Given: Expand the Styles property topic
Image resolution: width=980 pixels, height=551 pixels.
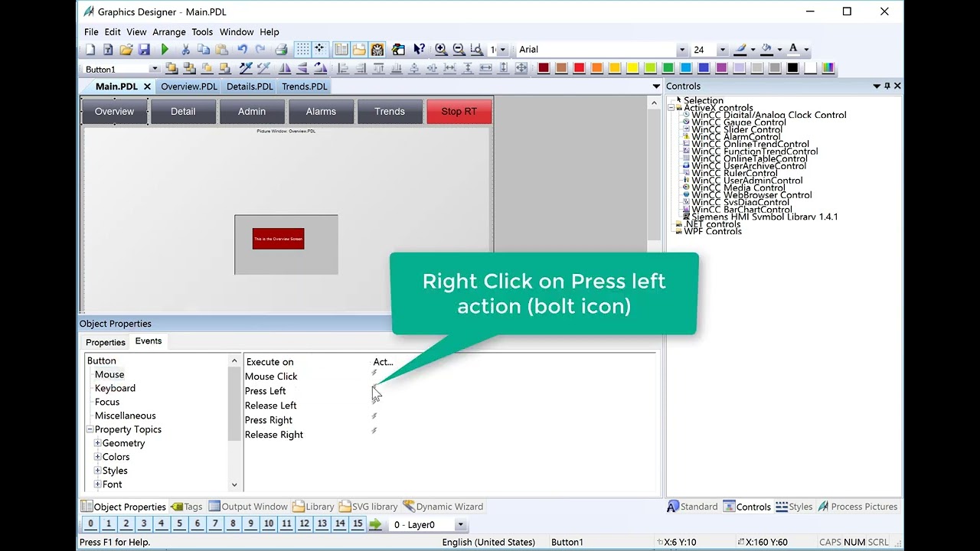Looking at the screenshot, I should pos(98,471).
